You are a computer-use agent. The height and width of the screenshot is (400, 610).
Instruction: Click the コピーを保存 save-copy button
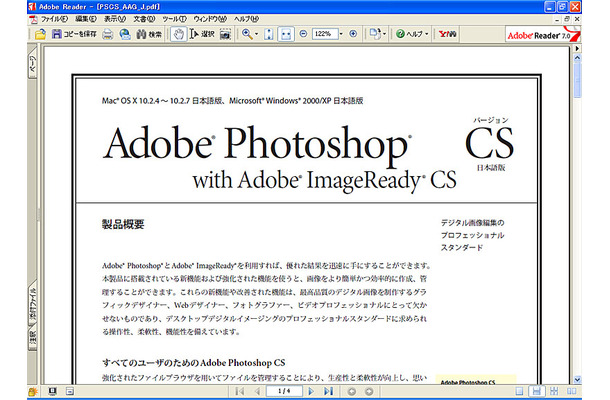tap(74, 34)
